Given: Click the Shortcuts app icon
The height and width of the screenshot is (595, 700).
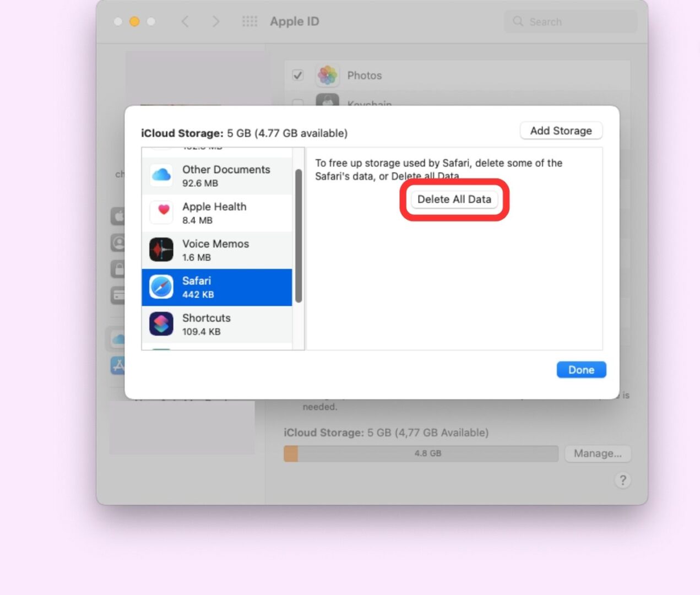Looking at the screenshot, I should [161, 324].
